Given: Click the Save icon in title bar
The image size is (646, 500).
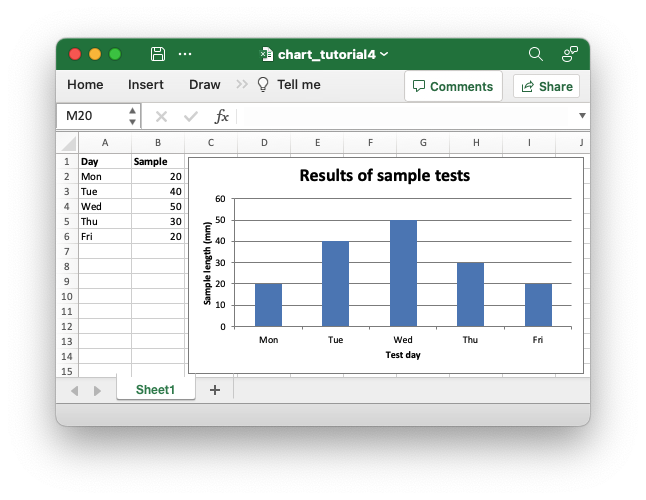Looking at the screenshot, I should coord(158,54).
